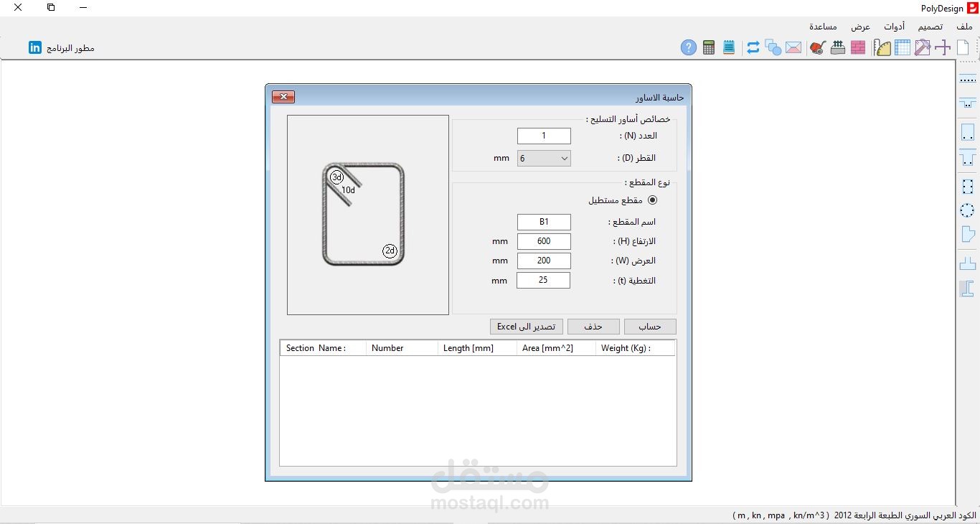Screen dimensions: 980x524
Task: Open developer LinkedIn icon
Action: point(35,47)
